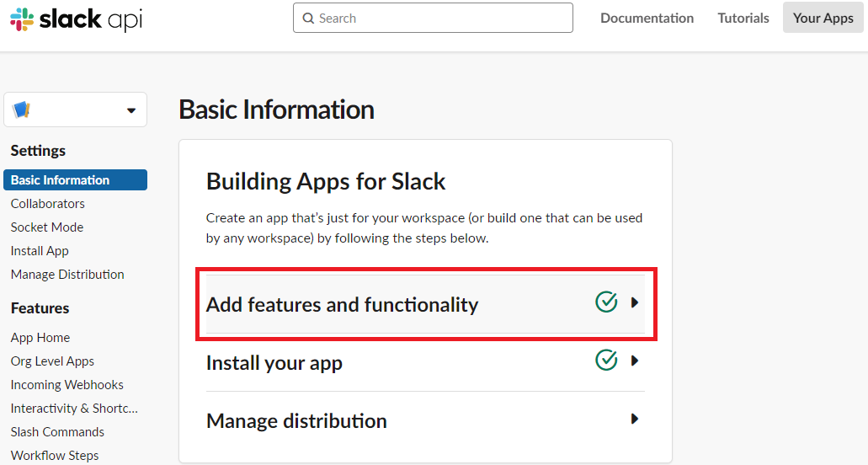This screenshot has width=868, height=465.
Task: Click the Slack logo icon
Action: click(21, 19)
